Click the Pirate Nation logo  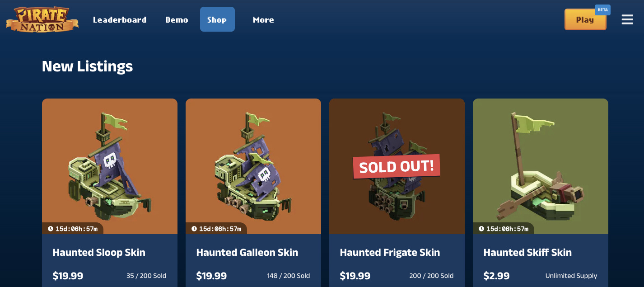coord(42,19)
